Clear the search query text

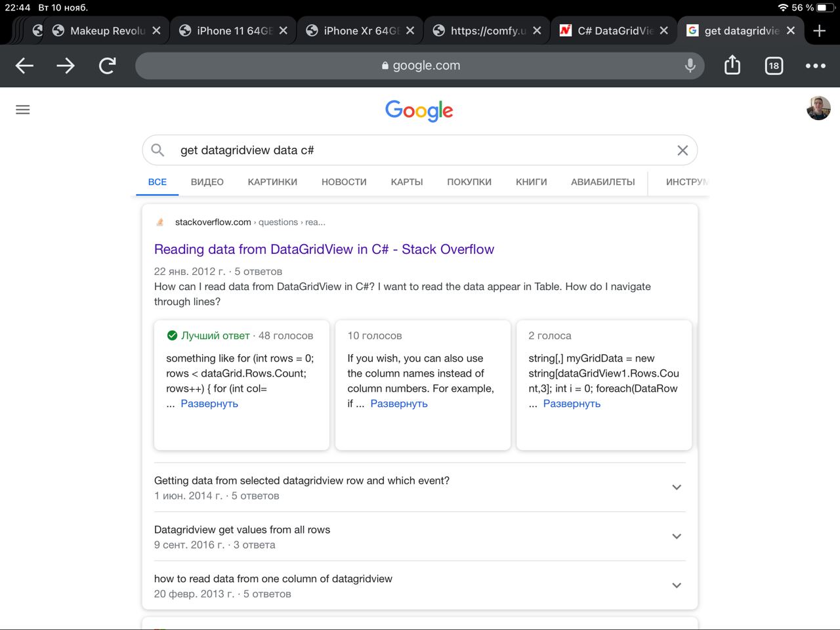point(682,150)
